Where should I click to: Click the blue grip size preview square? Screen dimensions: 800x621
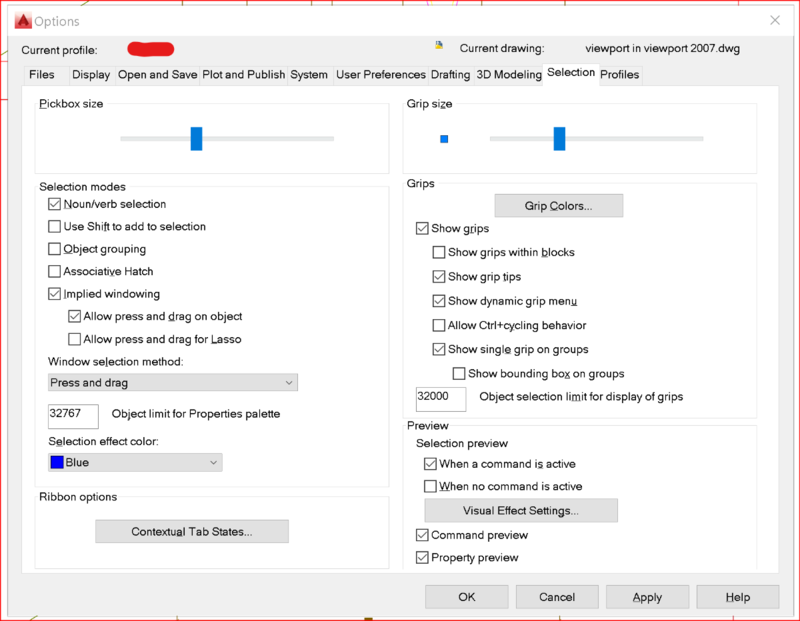tap(444, 139)
